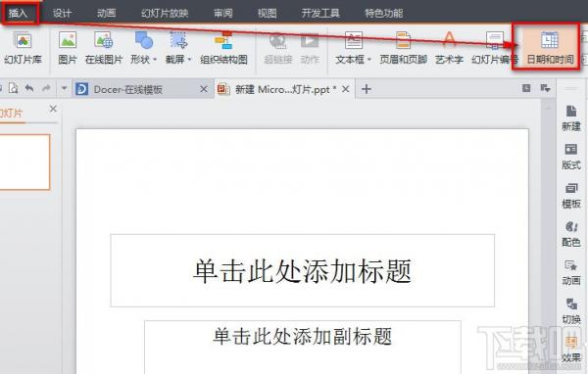
Task: Click the undo arrow button
Action: click(x=29, y=88)
